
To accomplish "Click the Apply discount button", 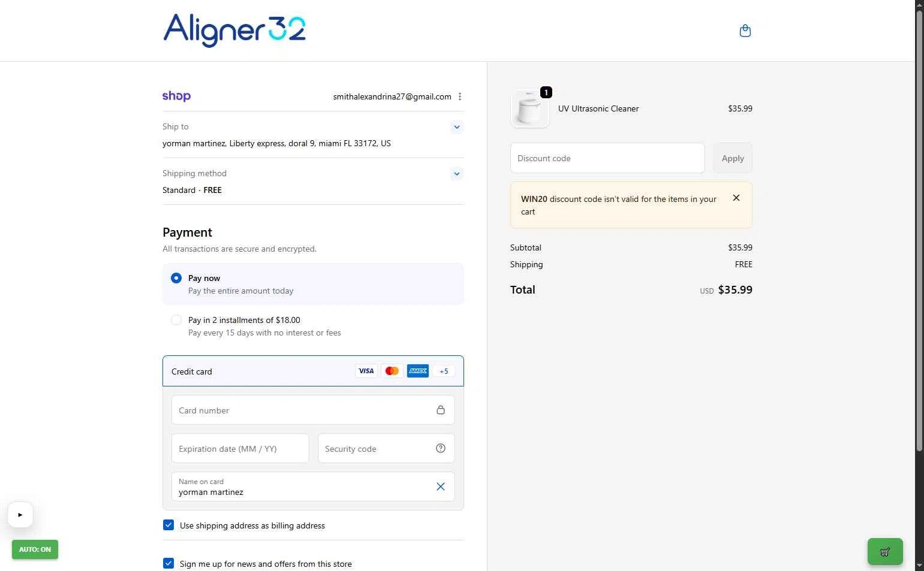I will tap(733, 158).
